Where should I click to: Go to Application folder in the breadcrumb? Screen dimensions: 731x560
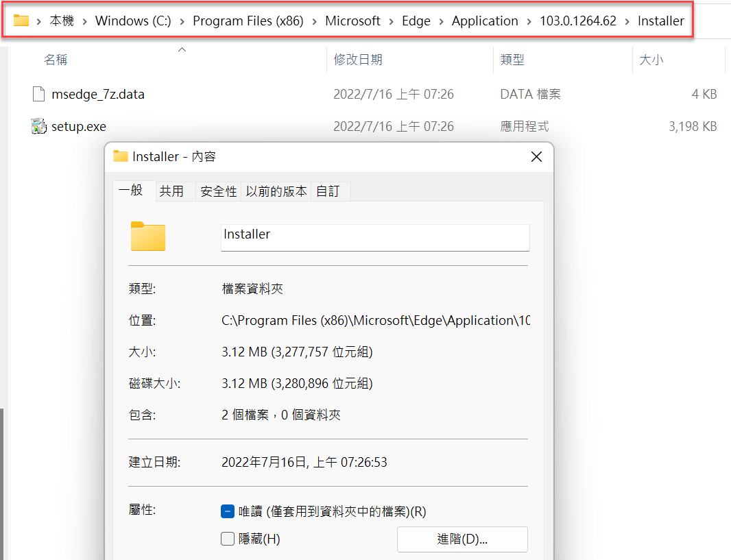click(485, 21)
